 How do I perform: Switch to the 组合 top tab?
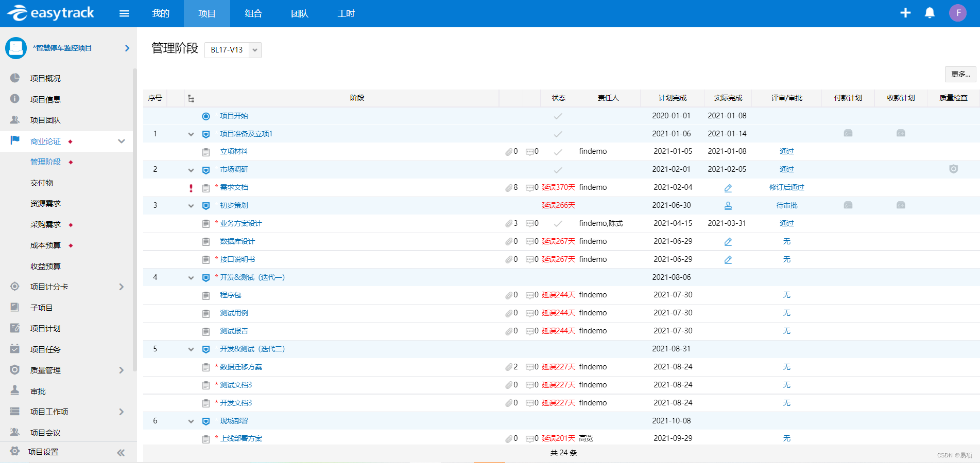pos(253,13)
